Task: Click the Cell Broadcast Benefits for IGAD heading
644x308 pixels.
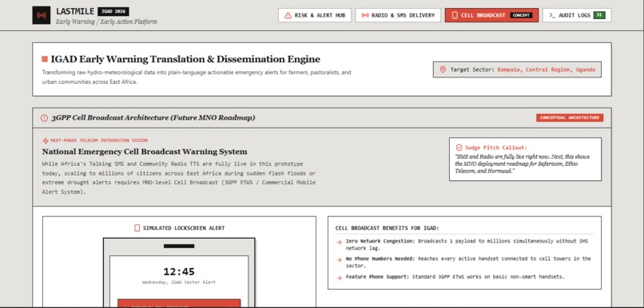Action: tap(387, 228)
